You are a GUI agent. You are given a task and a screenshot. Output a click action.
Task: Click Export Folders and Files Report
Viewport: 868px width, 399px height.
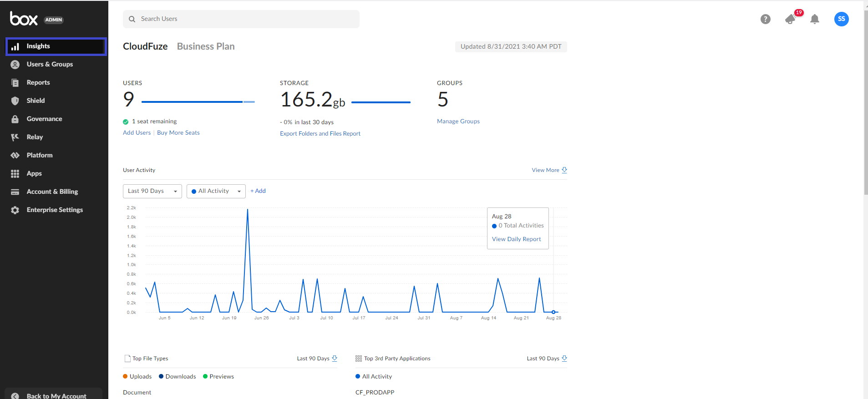click(320, 134)
